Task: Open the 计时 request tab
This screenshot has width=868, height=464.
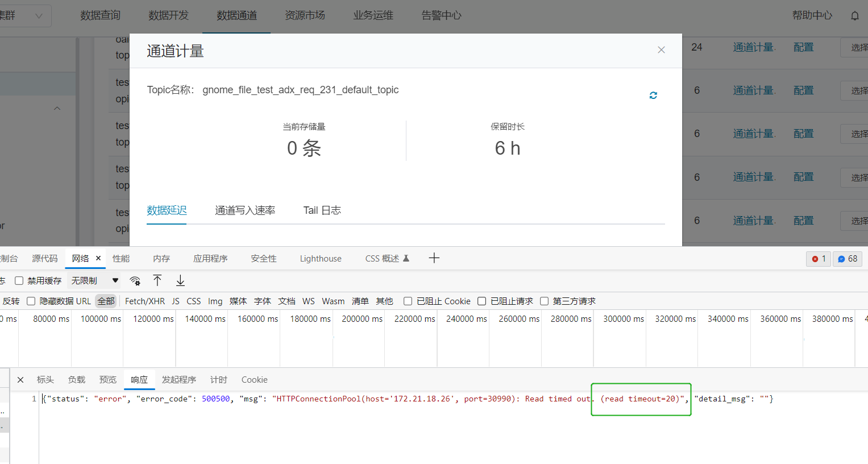Action: (x=219, y=380)
